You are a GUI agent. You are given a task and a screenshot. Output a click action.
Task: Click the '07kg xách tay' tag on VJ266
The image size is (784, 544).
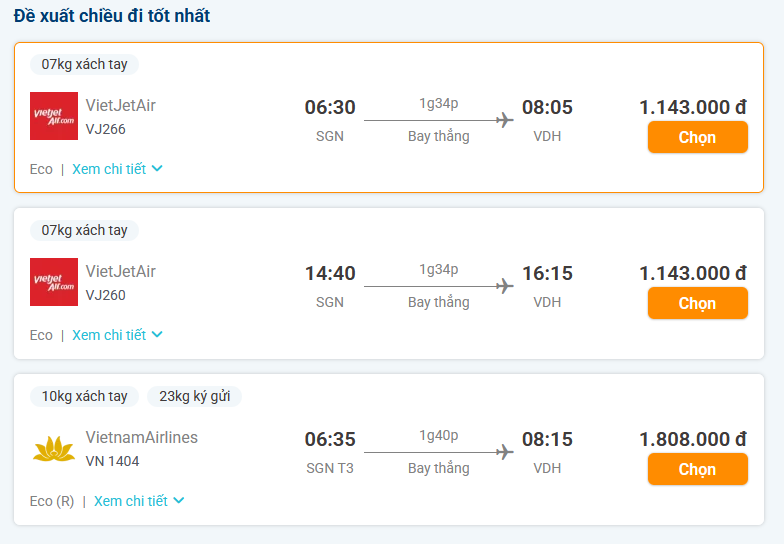tap(85, 64)
